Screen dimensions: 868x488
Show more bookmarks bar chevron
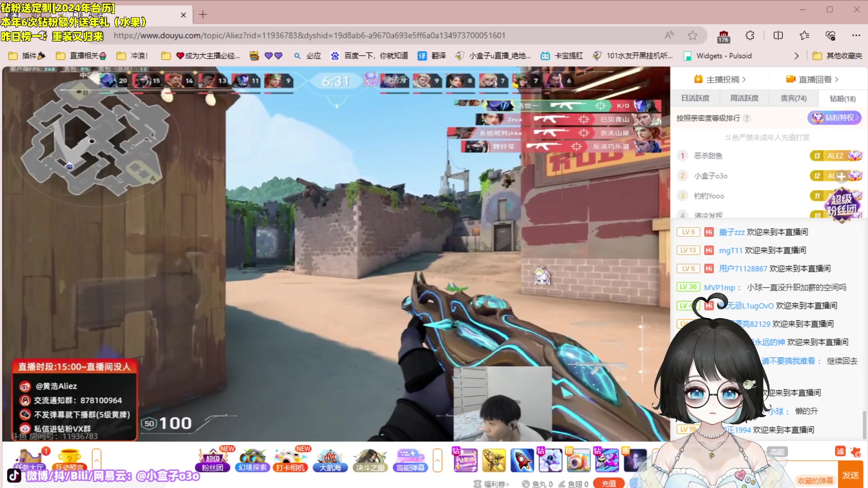tap(797, 56)
